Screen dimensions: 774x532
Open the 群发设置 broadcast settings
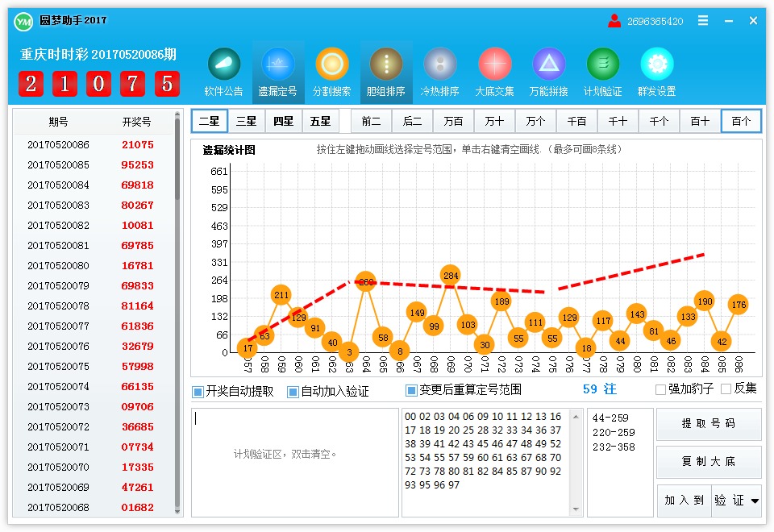click(657, 71)
